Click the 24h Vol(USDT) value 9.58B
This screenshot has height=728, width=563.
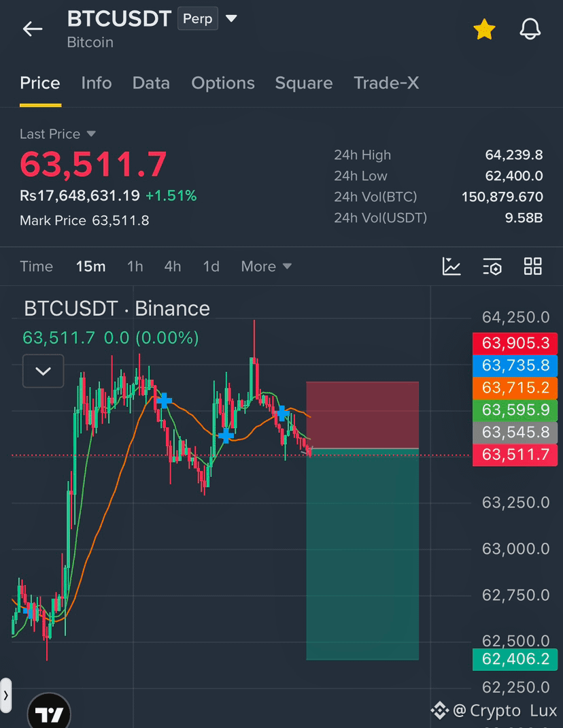pos(524,218)
